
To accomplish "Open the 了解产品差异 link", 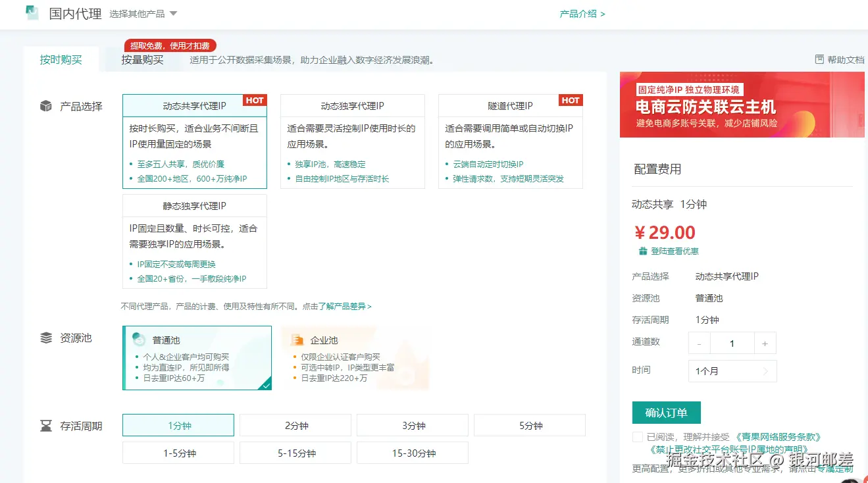I will (x=345, y=306).
